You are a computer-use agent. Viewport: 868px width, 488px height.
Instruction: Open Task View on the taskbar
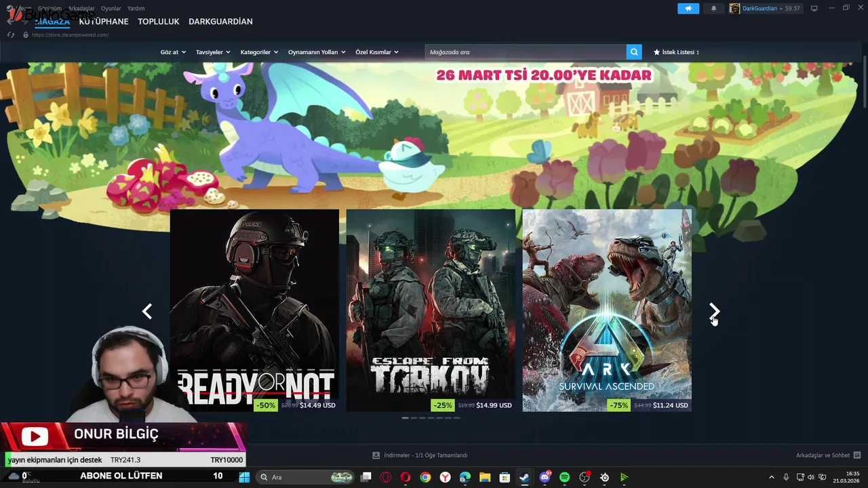[x=366, y=477]
